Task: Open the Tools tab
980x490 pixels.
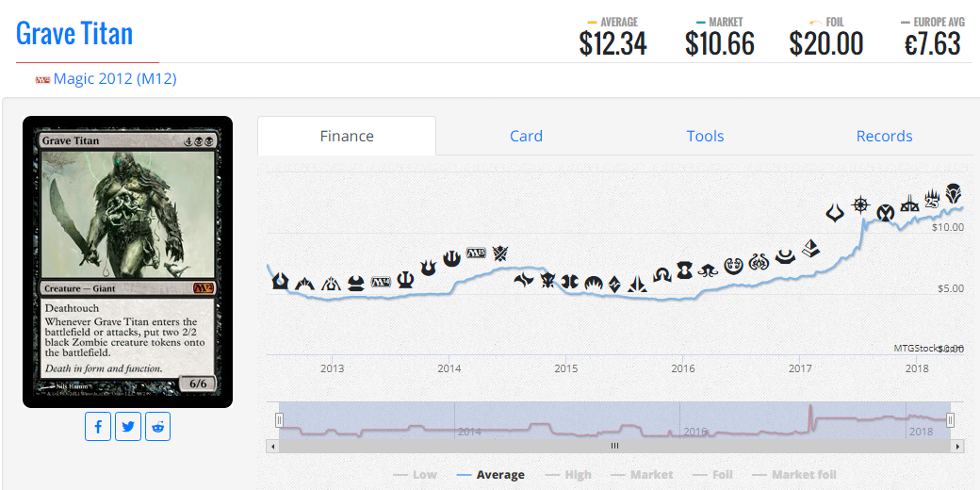Action: [x=705, y=137]
